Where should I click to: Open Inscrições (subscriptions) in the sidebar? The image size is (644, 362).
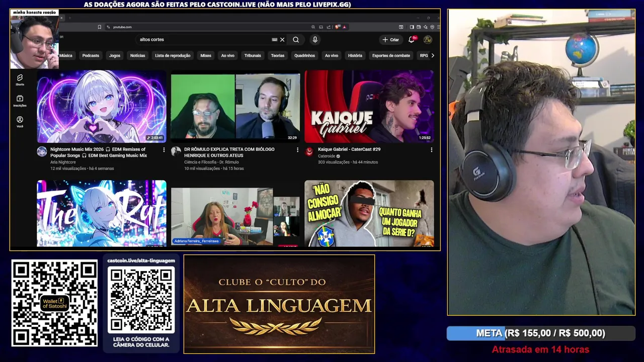pos(20,101)
